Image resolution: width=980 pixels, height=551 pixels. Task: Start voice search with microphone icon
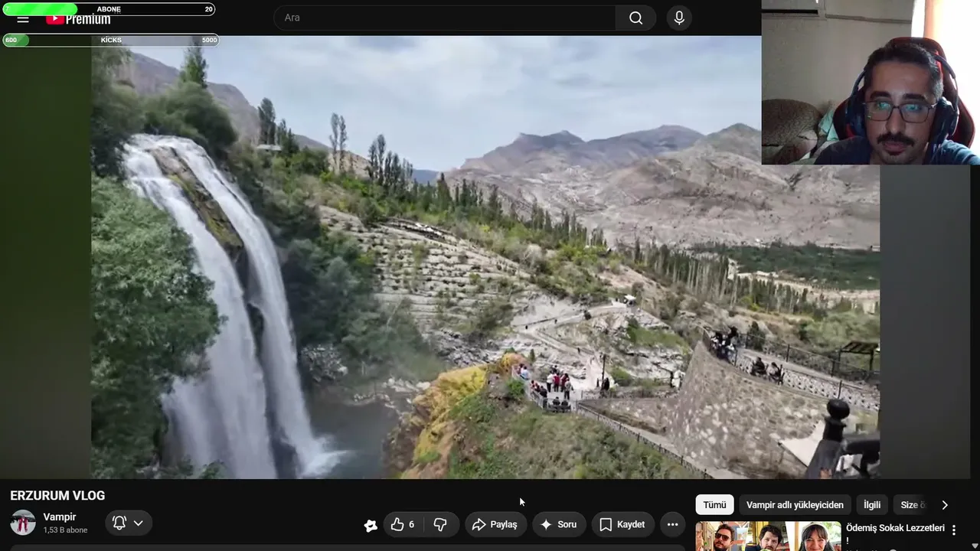coord(678,18)
